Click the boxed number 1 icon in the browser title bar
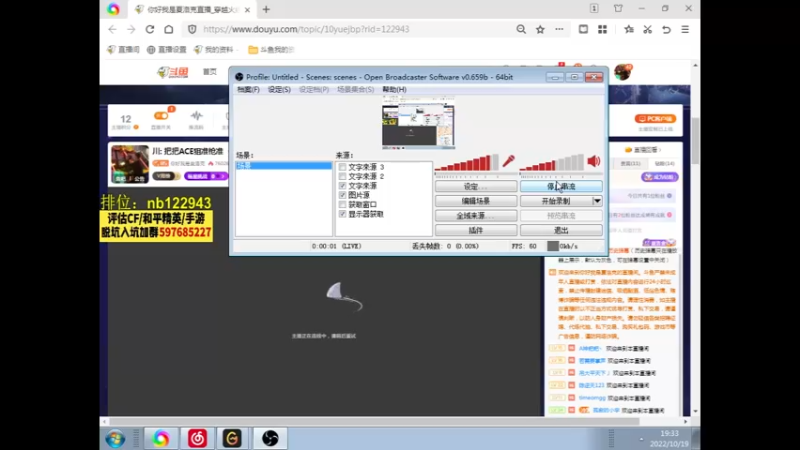This screenshot has height=450, width=800. click(594, 9)
